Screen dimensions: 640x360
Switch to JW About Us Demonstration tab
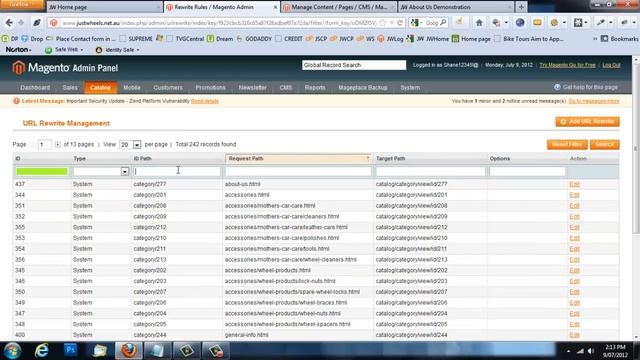tap(456, 7)
